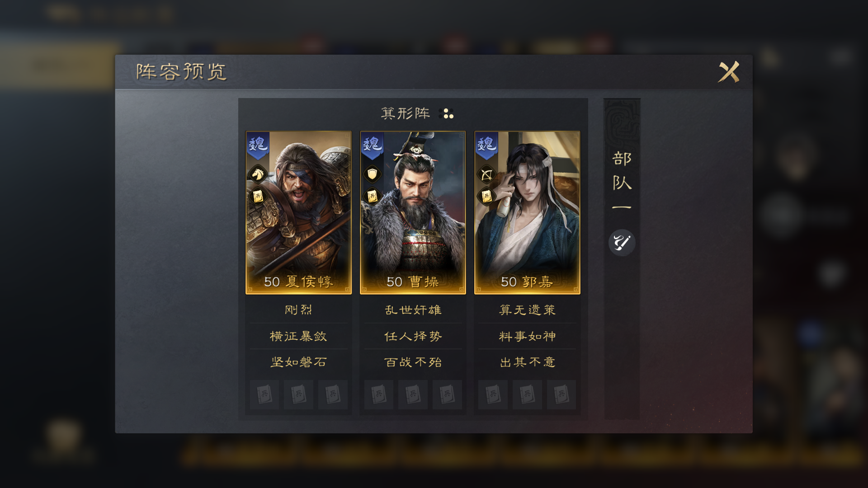Click the shield troop icon on 曹操 card
This screenshot has height=488, width=868.
(x=372, y=174)
